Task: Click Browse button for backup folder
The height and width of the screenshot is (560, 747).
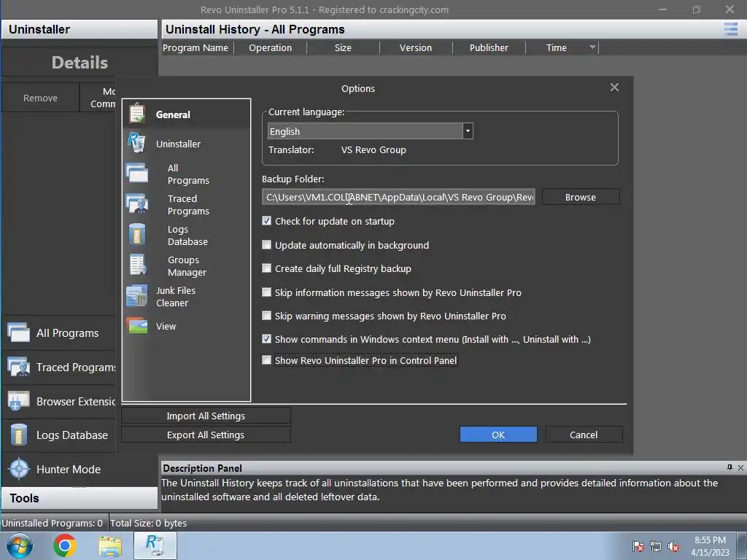Action: (580, 197)
